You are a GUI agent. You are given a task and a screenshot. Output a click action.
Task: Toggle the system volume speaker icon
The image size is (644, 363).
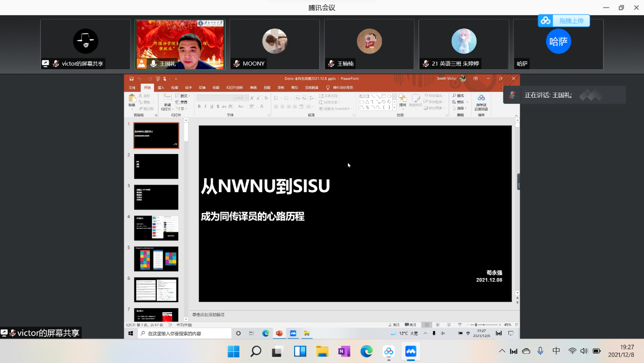[584, 351]
